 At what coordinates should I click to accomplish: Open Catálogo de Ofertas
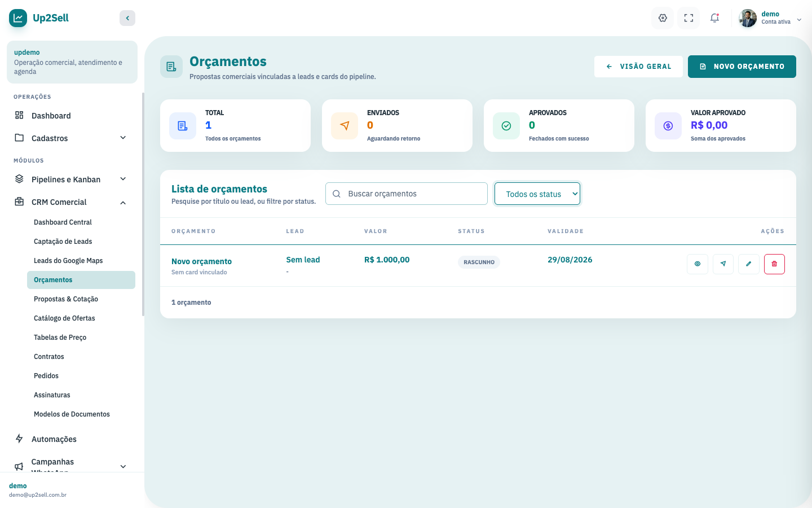click(81, 318)
